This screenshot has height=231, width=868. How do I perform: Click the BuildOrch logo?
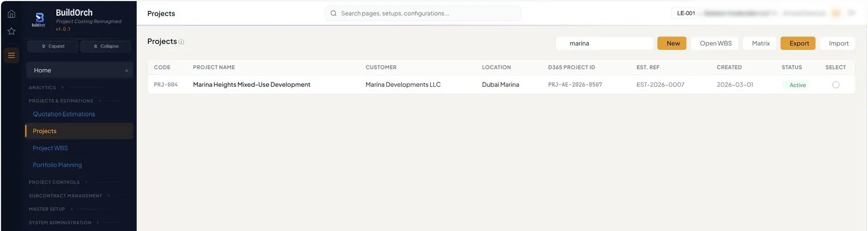pos(39,20)
